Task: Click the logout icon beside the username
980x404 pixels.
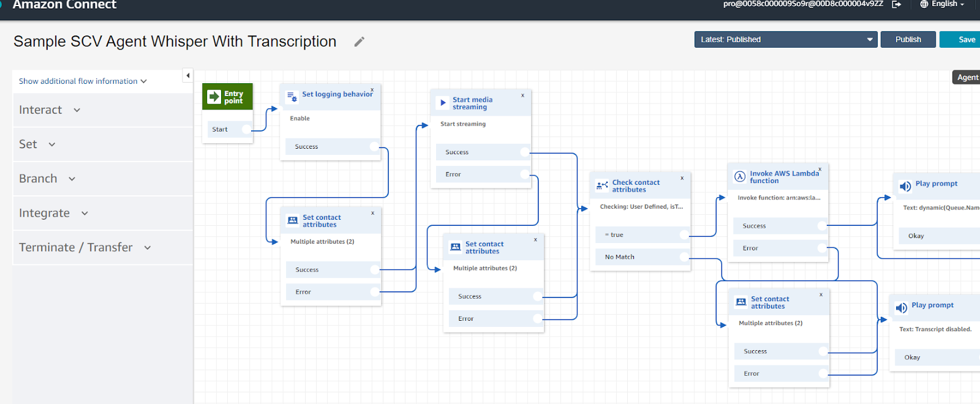Action: tap(896, 4)
